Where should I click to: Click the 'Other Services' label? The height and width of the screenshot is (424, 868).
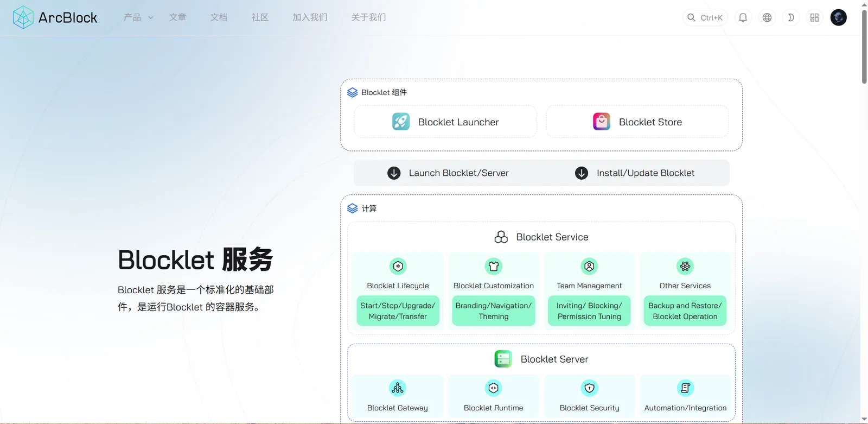(685, 286)
